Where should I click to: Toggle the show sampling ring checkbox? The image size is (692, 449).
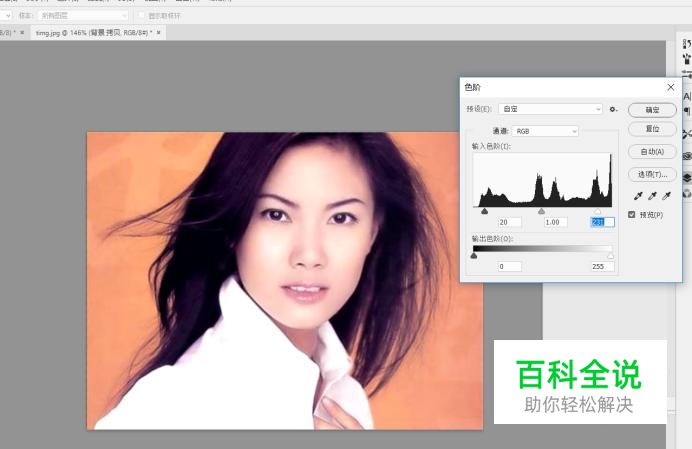(x=142, y=15)
